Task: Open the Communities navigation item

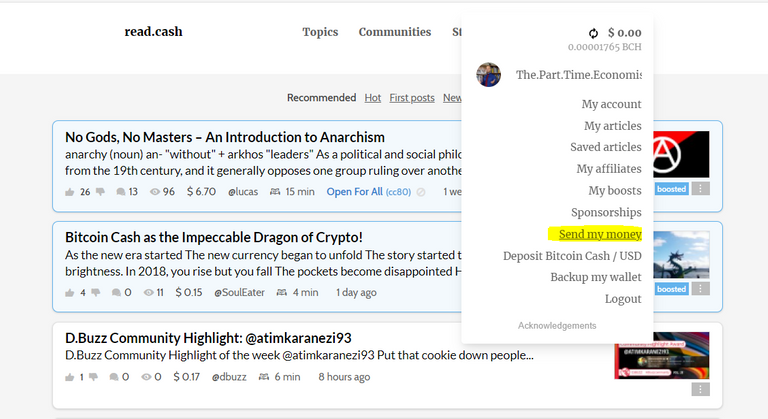Action: click(x=395, y=32)
